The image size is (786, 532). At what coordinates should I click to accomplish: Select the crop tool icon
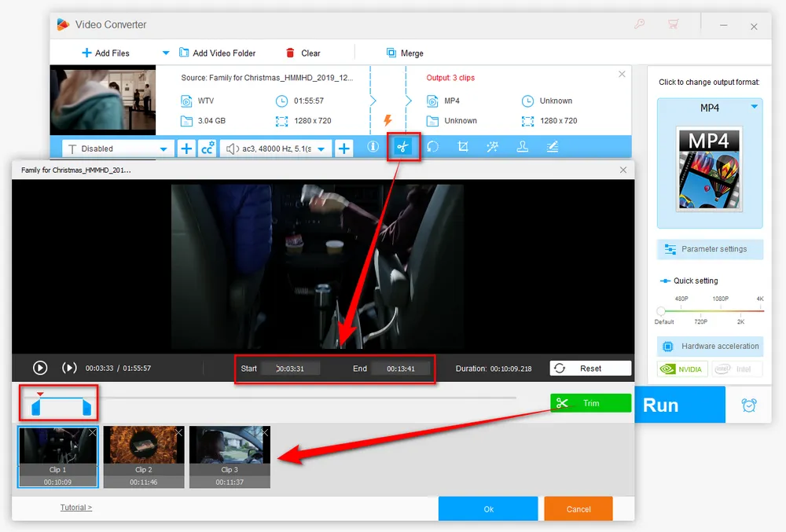click(x=463, y=147)
